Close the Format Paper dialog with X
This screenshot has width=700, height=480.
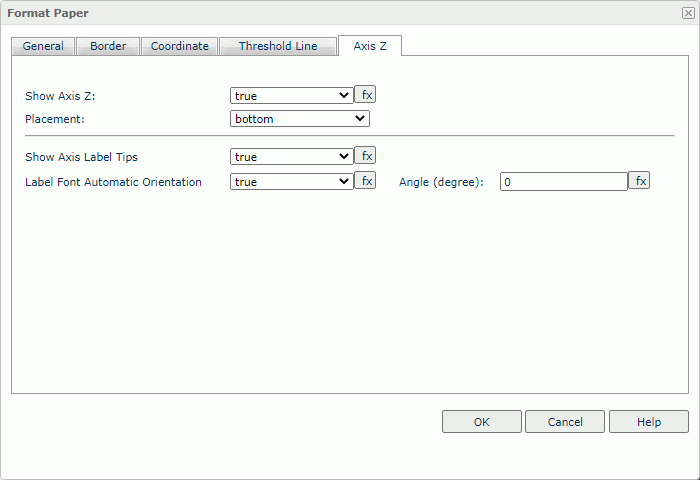pyautogui.click(x=687, y=13)
